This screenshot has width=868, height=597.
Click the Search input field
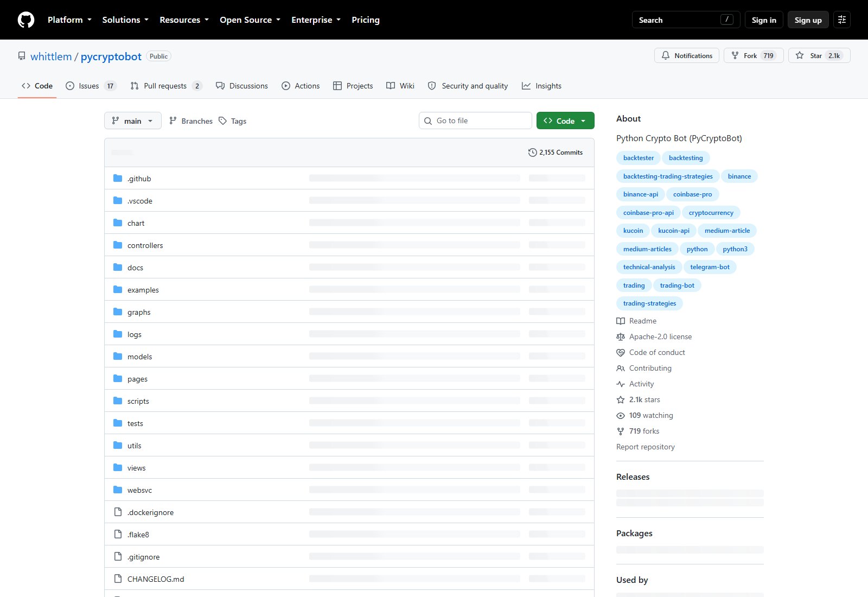686,20
